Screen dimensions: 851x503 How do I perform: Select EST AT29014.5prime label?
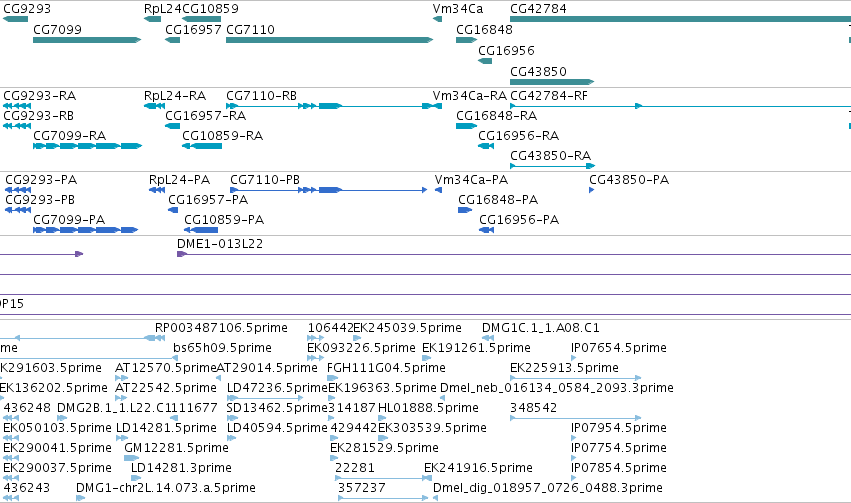point(268,368)
